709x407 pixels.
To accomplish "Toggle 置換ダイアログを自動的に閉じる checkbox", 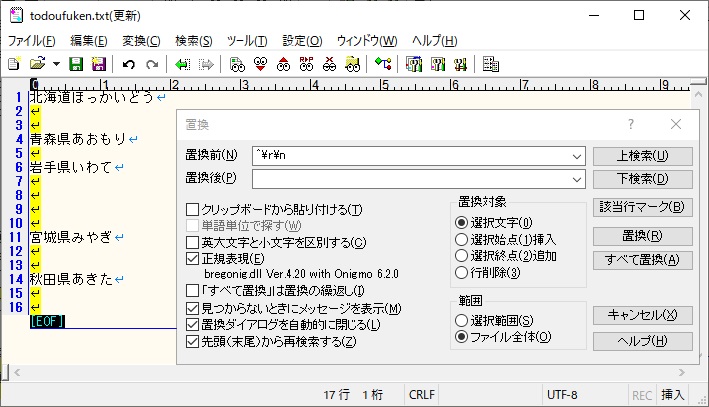I will tap(193, 325).
